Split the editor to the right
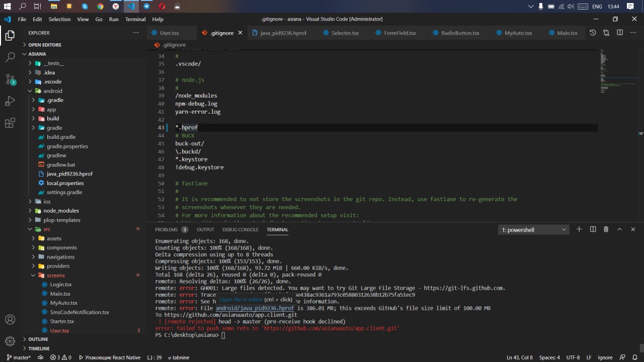Viewport: 644px width, 362px height. click(620, 33)
